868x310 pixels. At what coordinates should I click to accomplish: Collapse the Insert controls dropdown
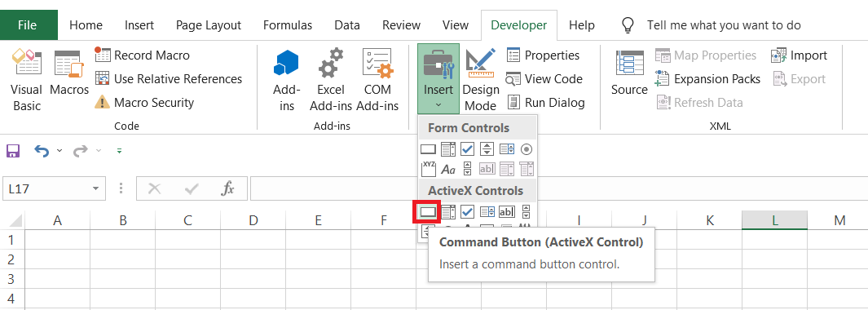(438, 79)
